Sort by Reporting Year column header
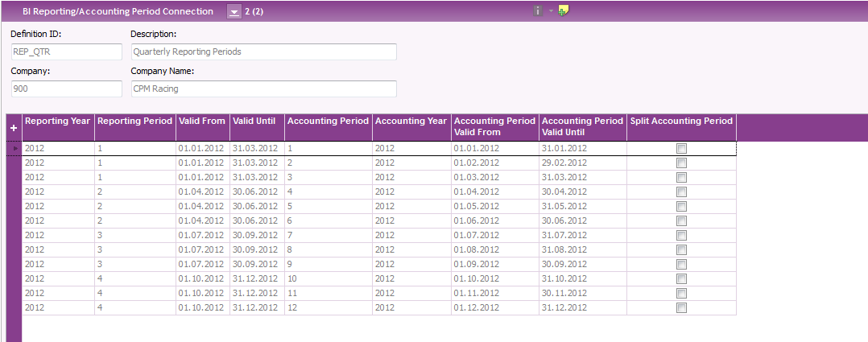Viewport: 868px width, 342px height. coord(58,121)
